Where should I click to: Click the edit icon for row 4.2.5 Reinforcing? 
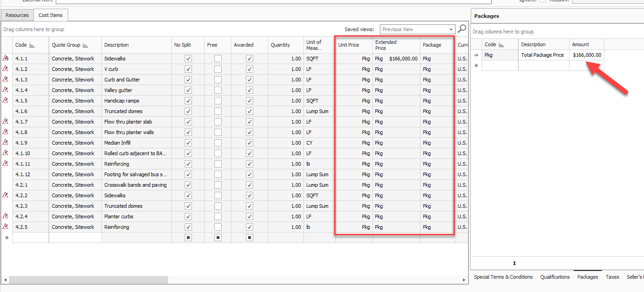6,227
